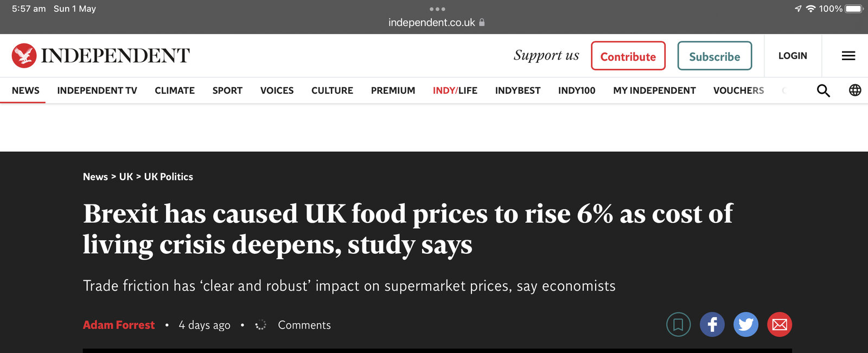This screenshot has width=868, height=353.
Task: Jump to the Comments section
Action: click(304, 325)
